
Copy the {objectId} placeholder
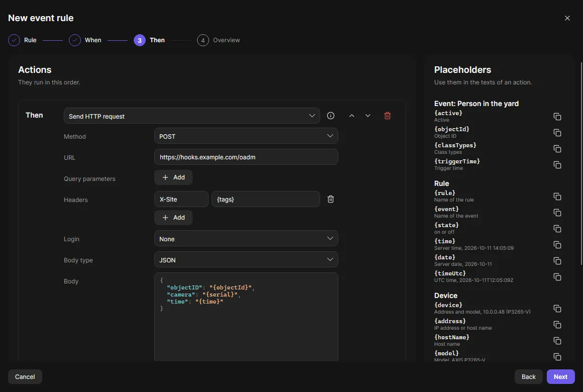[x=557, y=132]
